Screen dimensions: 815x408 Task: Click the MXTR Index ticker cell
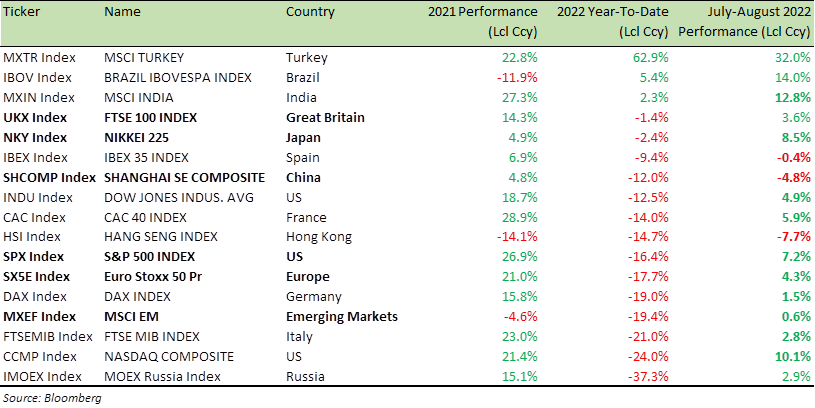point(40,58)
